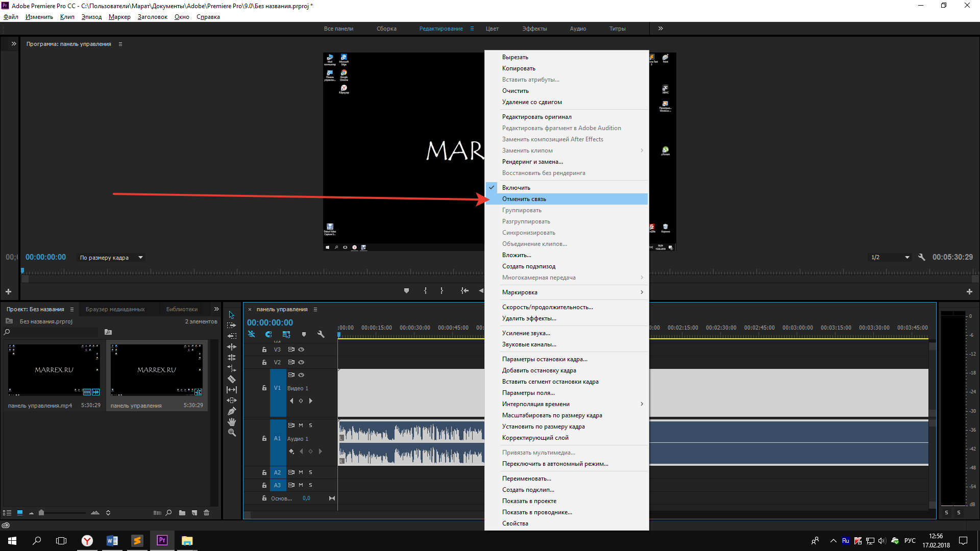Click the Add Marker icon in timeline
Viewport: 980px width, 551px height.
pos(304,334)
